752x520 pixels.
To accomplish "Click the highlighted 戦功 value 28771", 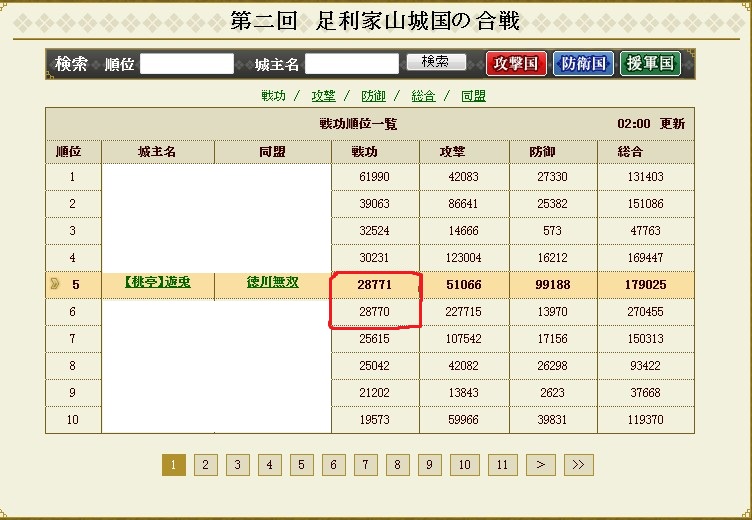I will tap(375, 284).
